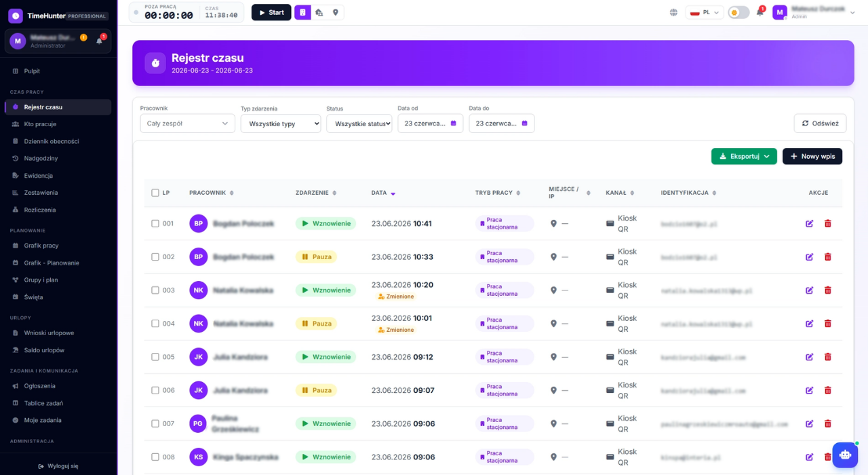Toggle the select-all checkbox in table header
This screenshot has height=475, width=868.
click(x=155, y=193)
